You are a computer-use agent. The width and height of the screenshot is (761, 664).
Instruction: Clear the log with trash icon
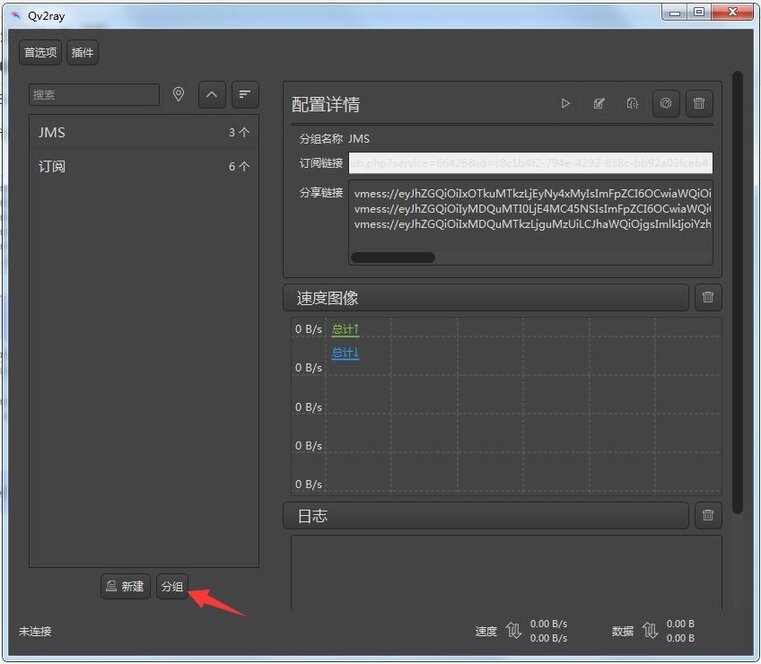(708, 515)
